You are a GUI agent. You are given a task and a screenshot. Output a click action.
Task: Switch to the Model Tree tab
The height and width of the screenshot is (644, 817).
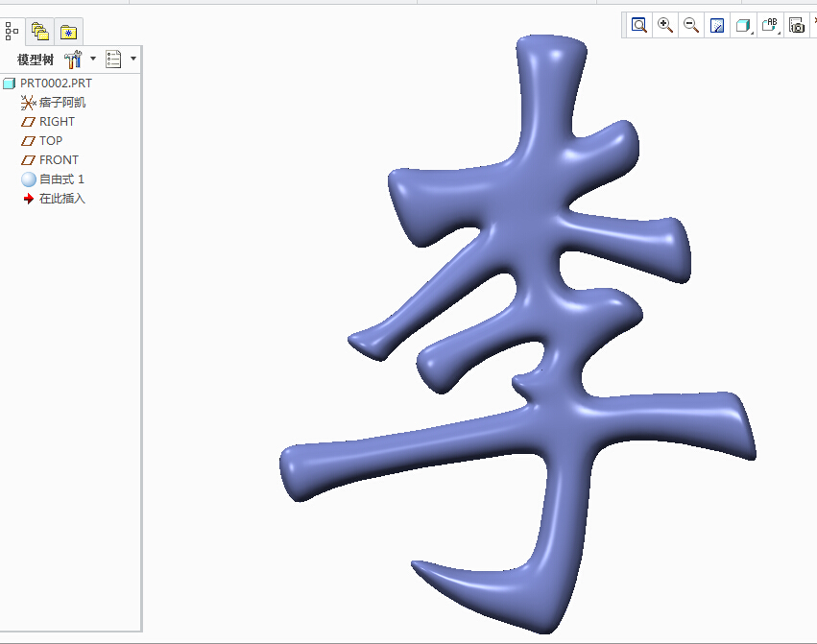(x=12, y=32)
